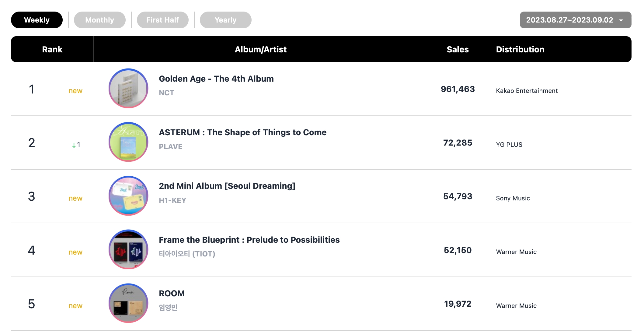644x335 pixels.
Task: Open PLAVE ASTERUM album cover thumbnail
Action: pyautogui.click(x=128, y=142)
